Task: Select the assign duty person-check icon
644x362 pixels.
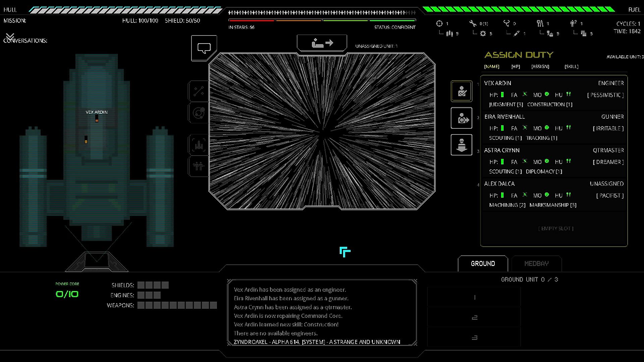Action: [x=462, y=91]
